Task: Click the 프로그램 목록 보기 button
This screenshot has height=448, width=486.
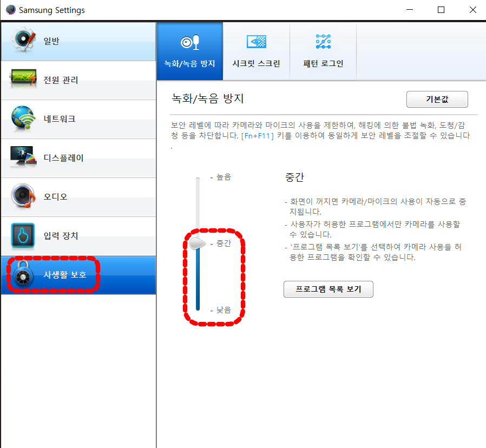Action: click(328, 289)
